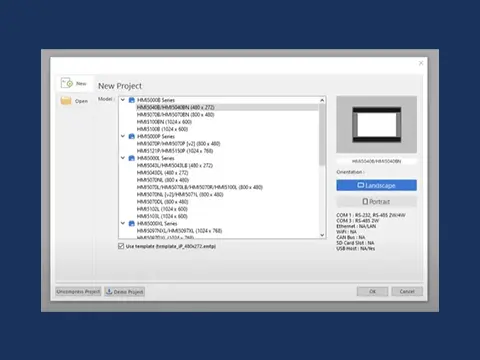Set orientation to Portrait
This screenshot has height=360, width=480.
click(x=377, y=202)
